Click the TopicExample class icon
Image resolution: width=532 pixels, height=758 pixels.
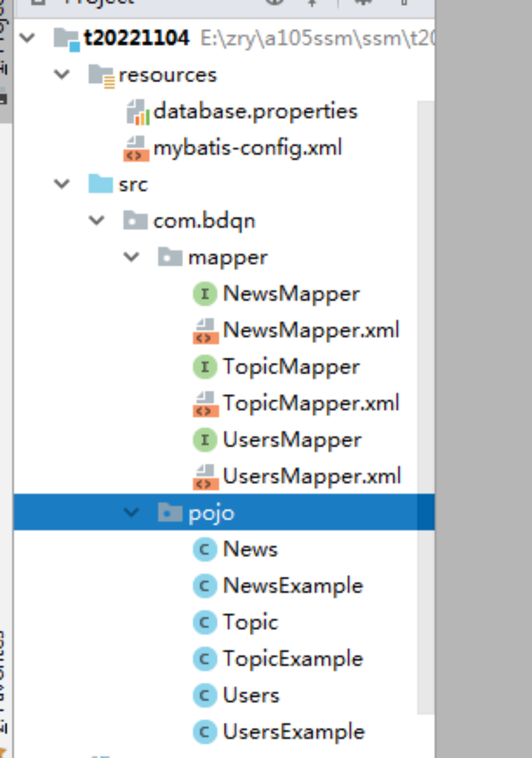205,659
